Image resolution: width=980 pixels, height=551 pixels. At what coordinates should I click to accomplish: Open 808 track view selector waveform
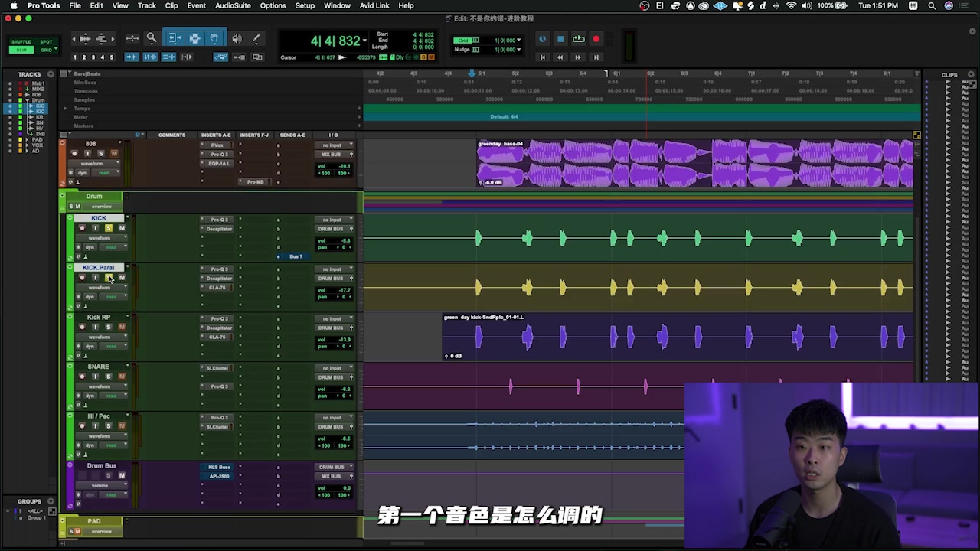pos(94,164)
